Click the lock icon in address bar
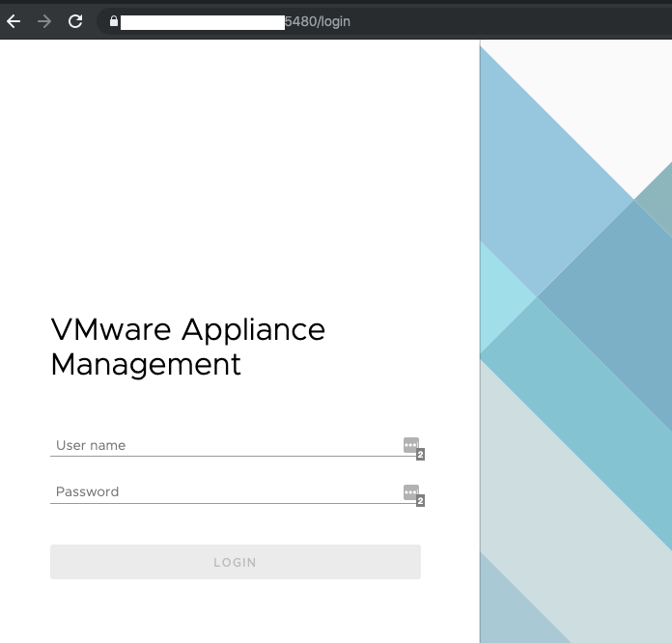This screenshot has width=672, height=643. [x=114, y=21]
